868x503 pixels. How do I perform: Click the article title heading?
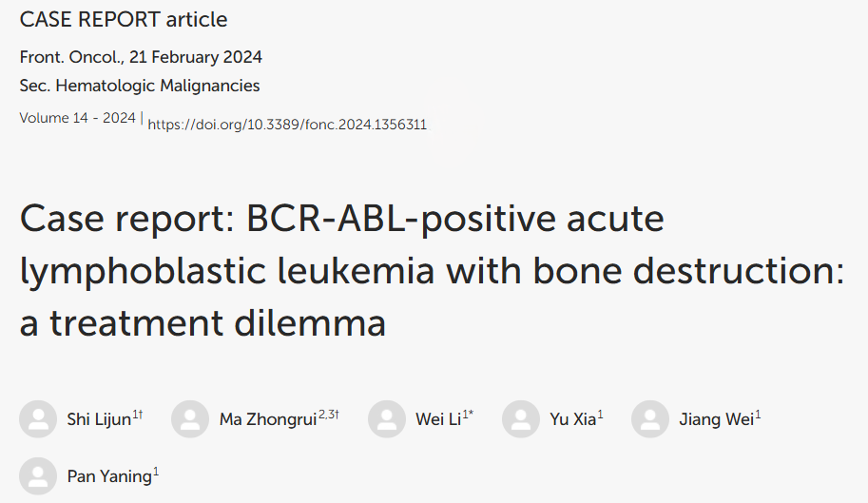pyautogui.click(x=432, y=271)
